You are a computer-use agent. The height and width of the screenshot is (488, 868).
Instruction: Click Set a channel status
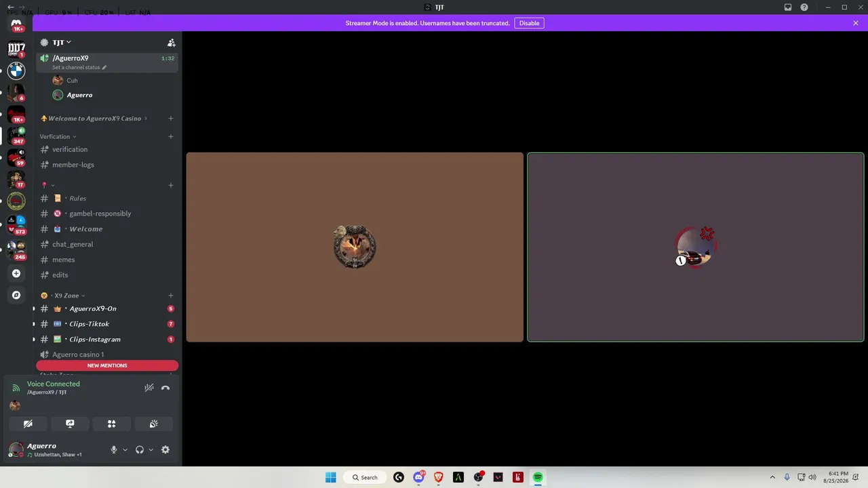pyautogui.click(x=76, y=68)
